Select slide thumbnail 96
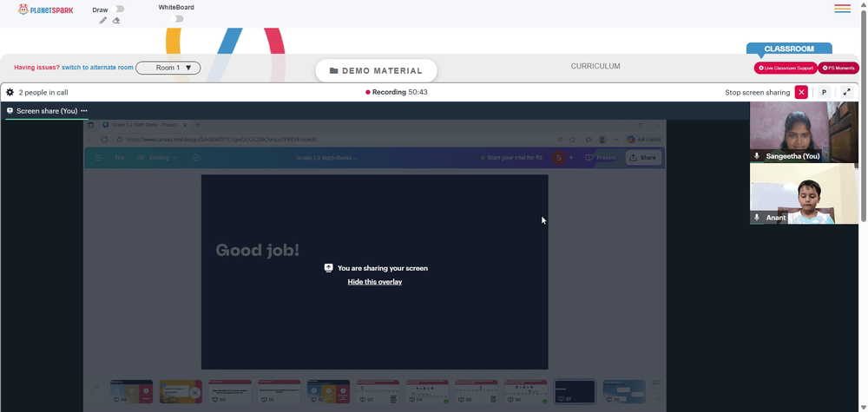Viewport: 868px width, 412px height. pyautogui.click(x=525, y=391)
